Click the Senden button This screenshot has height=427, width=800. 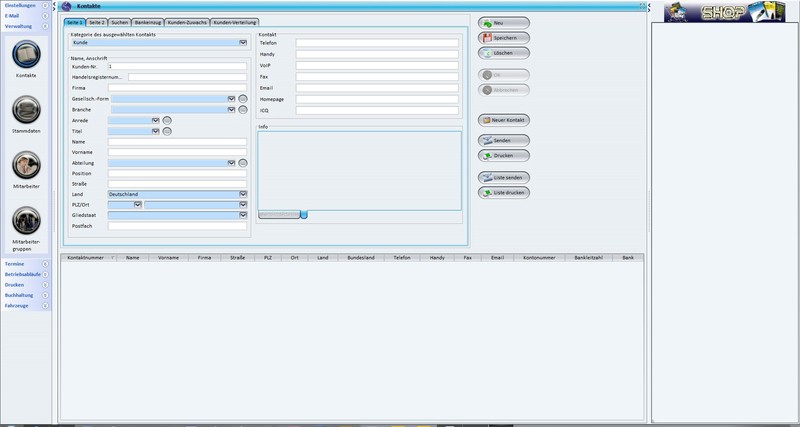(x=504, y=140)
